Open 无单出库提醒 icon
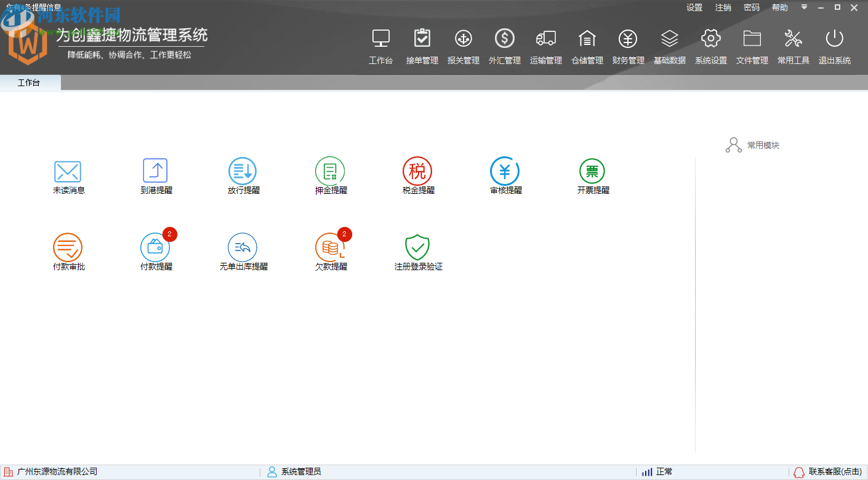This screenshot has width=868, height=480. tap(243, 247)
